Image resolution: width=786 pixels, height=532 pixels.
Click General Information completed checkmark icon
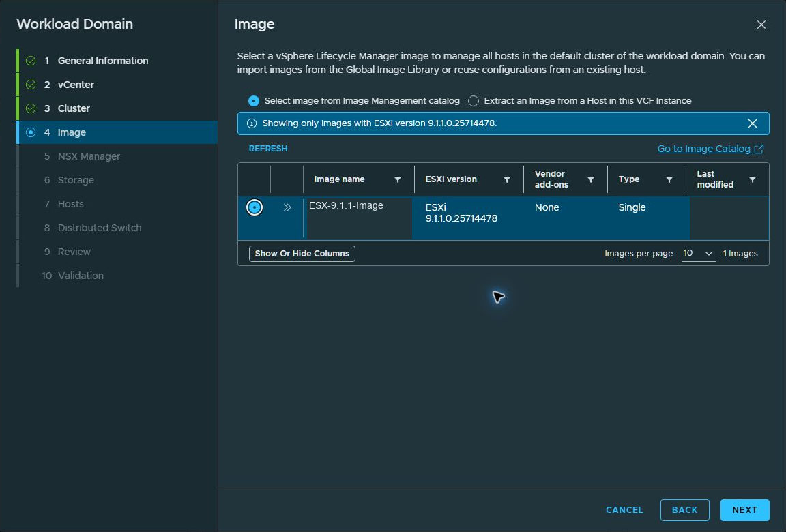(31, 61)
